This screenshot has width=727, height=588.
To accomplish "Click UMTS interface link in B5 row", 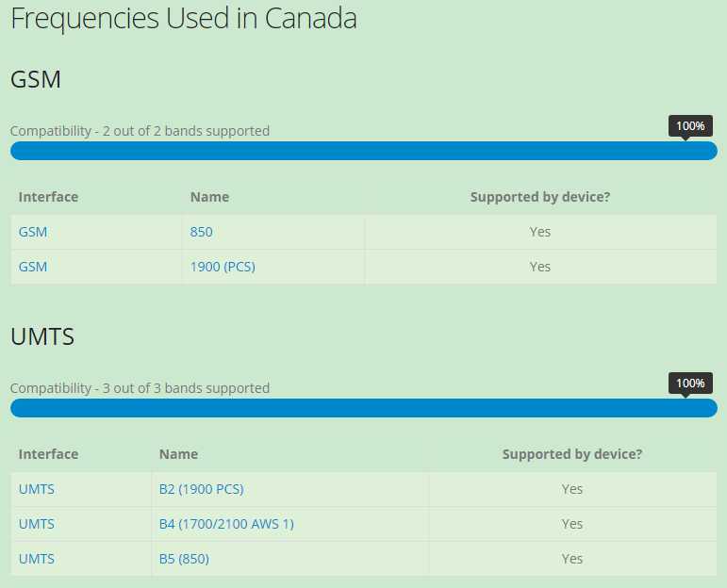I will point(37,559).
